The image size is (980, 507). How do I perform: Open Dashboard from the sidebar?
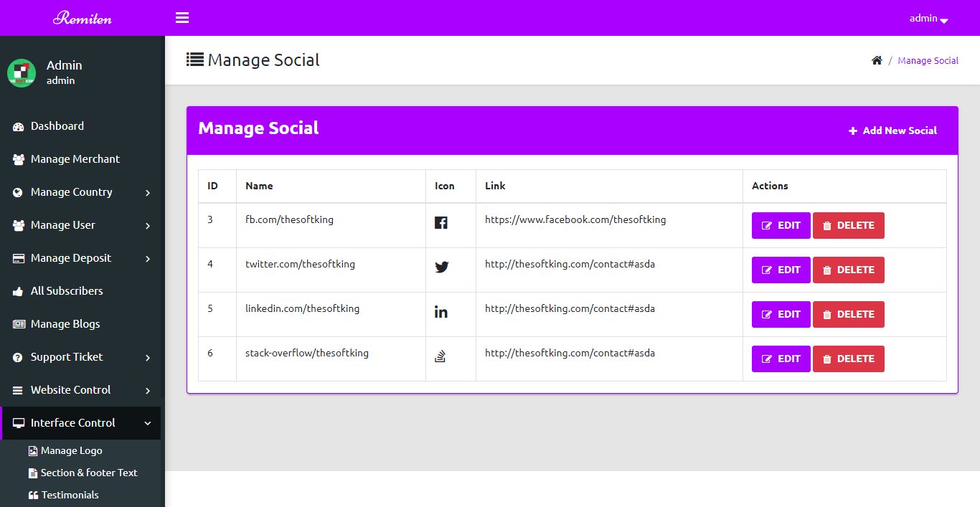coord(57,126)
